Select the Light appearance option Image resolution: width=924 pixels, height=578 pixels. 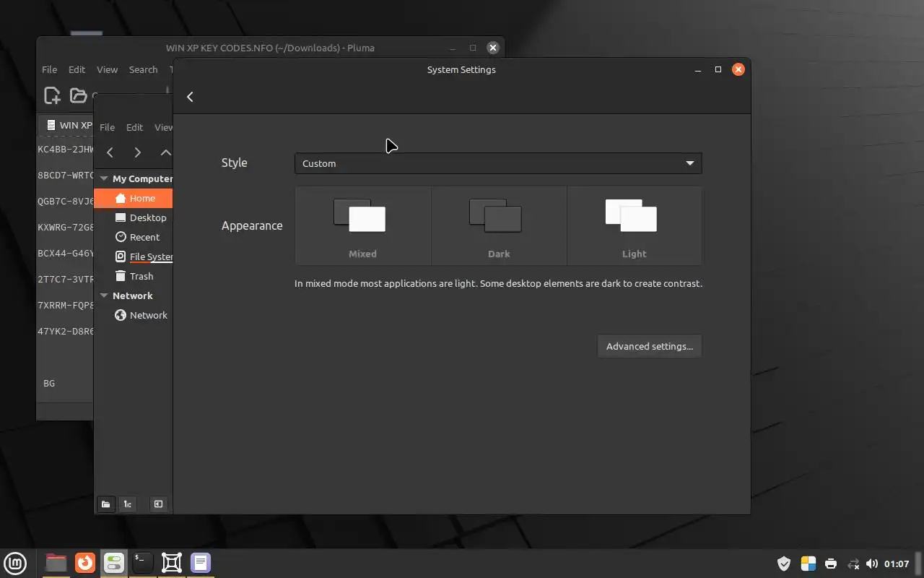635,225
